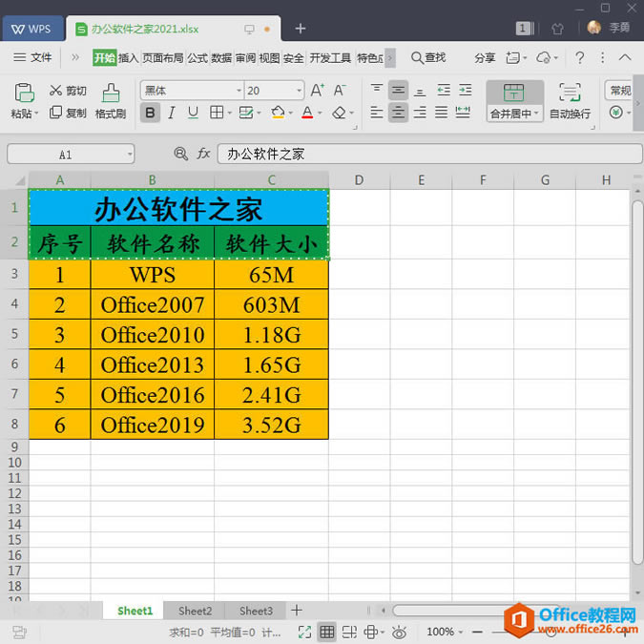The height and width of the screenshot is (644, 644).
Task: Toggle Merge and Center (合并居中)
Action: pyautogui.click(x=514, y=101)
